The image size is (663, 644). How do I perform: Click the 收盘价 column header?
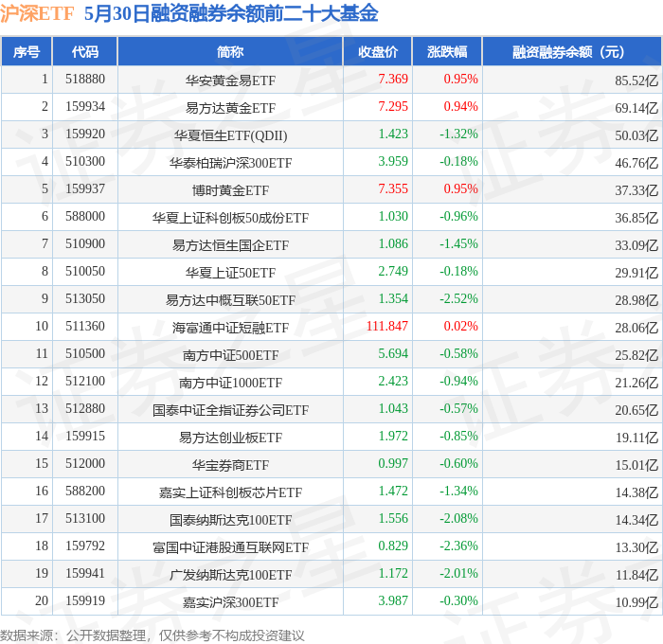pyautogui.click(x=378, y=51)
